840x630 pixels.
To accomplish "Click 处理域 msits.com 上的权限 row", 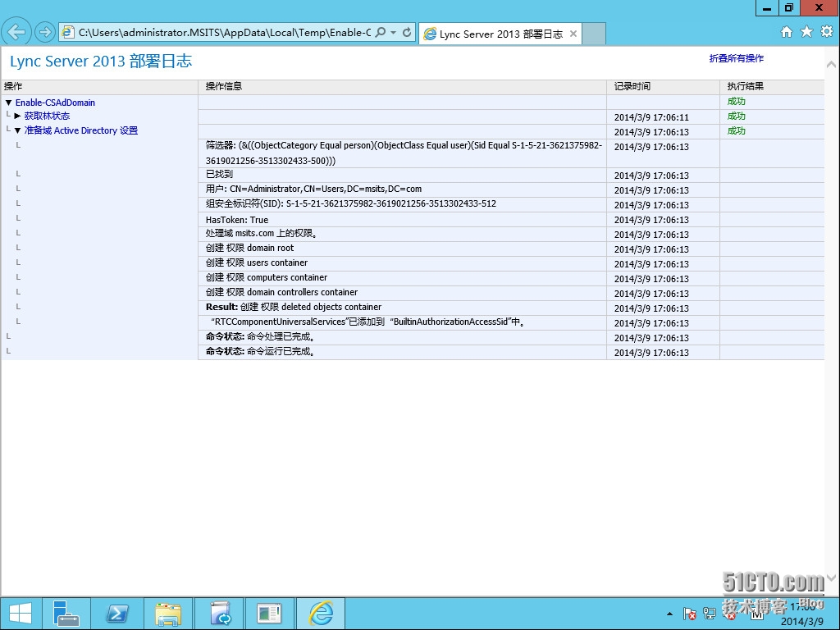I will [x=262, y=234].
